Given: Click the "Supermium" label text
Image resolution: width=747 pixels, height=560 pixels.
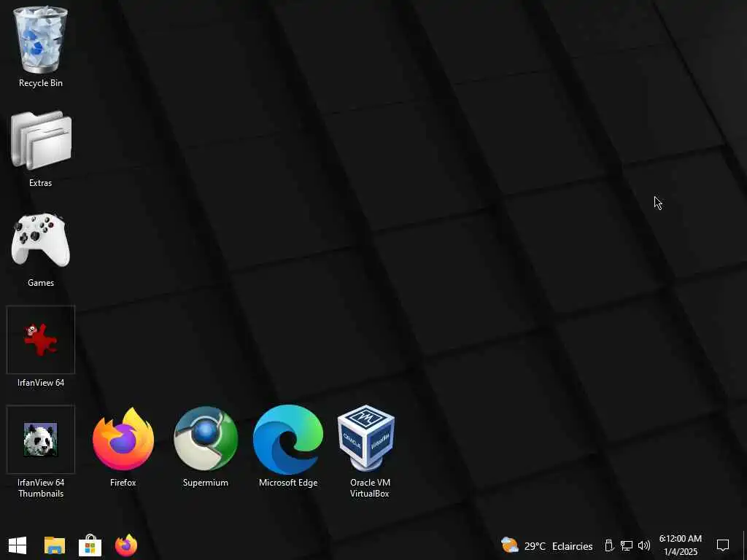Looking at the screenshot, I should (x=205, y=483).
